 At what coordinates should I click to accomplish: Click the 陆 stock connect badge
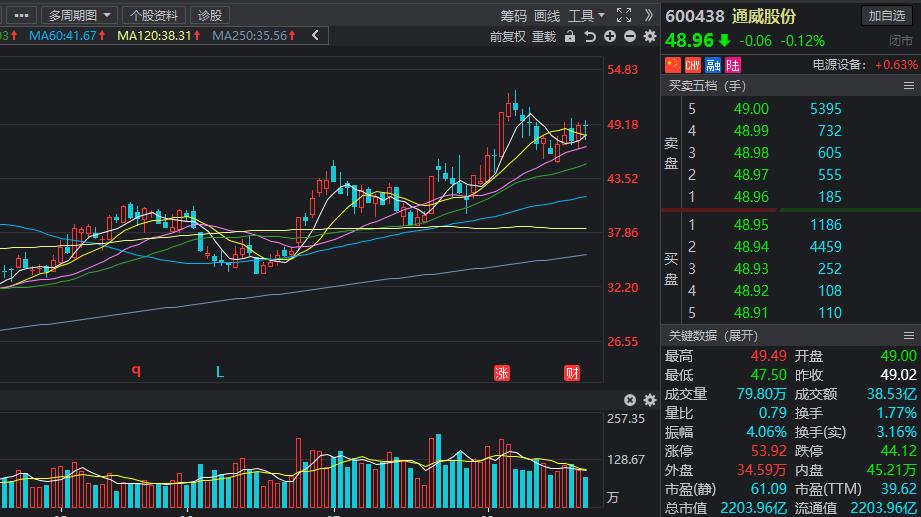click(733, 65)
